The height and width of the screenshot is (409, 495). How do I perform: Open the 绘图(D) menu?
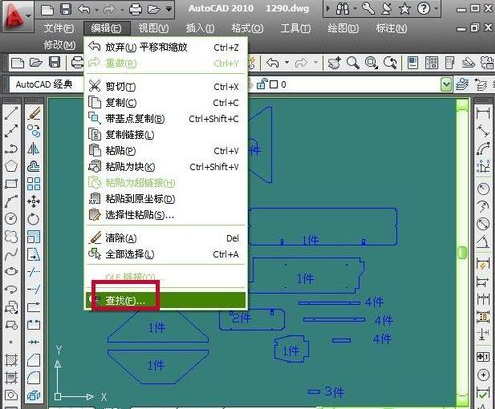(x=343, y=28)
